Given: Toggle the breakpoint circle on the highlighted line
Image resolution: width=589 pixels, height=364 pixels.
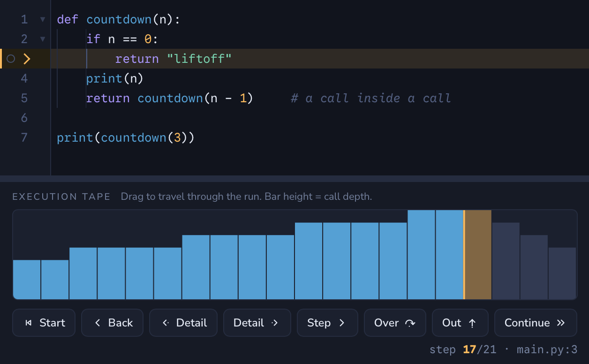Looking at the screenshot, I should [11, 59].
